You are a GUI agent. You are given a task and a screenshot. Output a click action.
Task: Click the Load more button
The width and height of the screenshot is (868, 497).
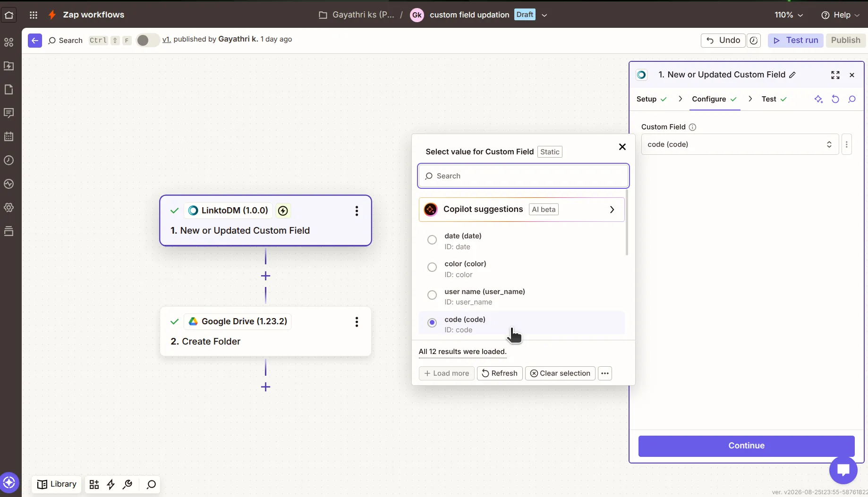447,373
